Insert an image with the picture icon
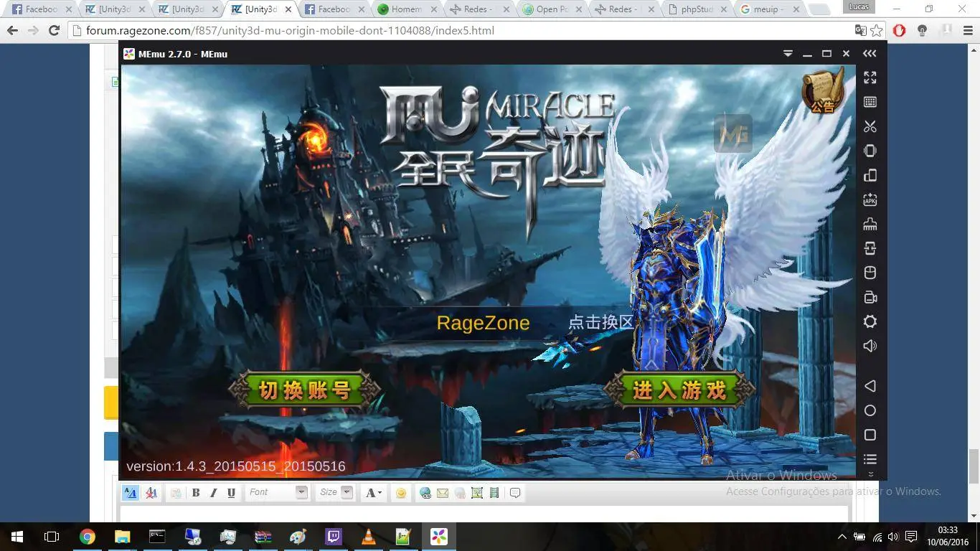The image size is (980, 551). (x=477, y=493)
